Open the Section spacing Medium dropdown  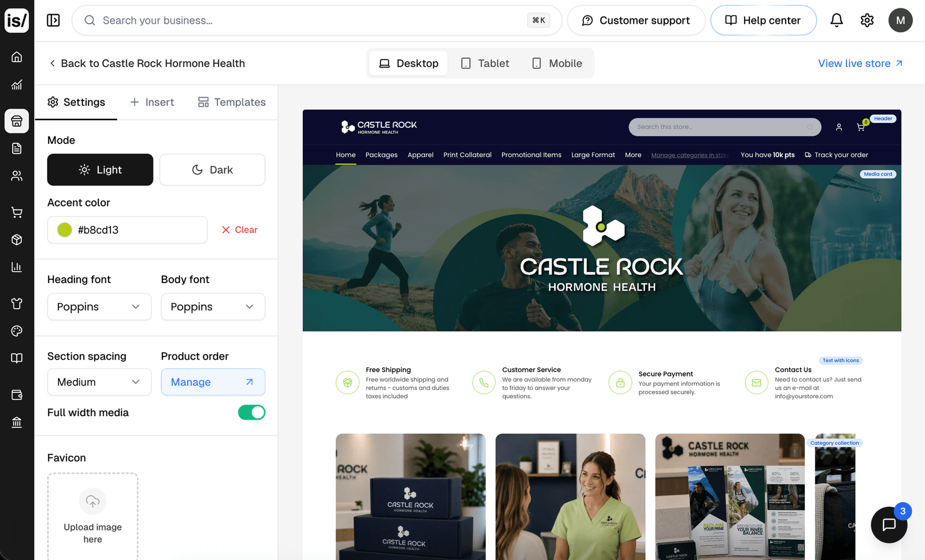99,382
